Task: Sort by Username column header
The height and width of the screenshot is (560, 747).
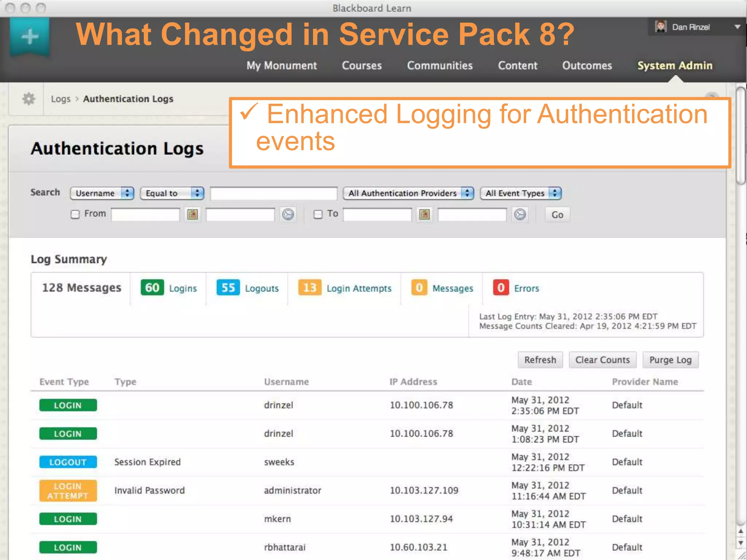Action: 286,382
